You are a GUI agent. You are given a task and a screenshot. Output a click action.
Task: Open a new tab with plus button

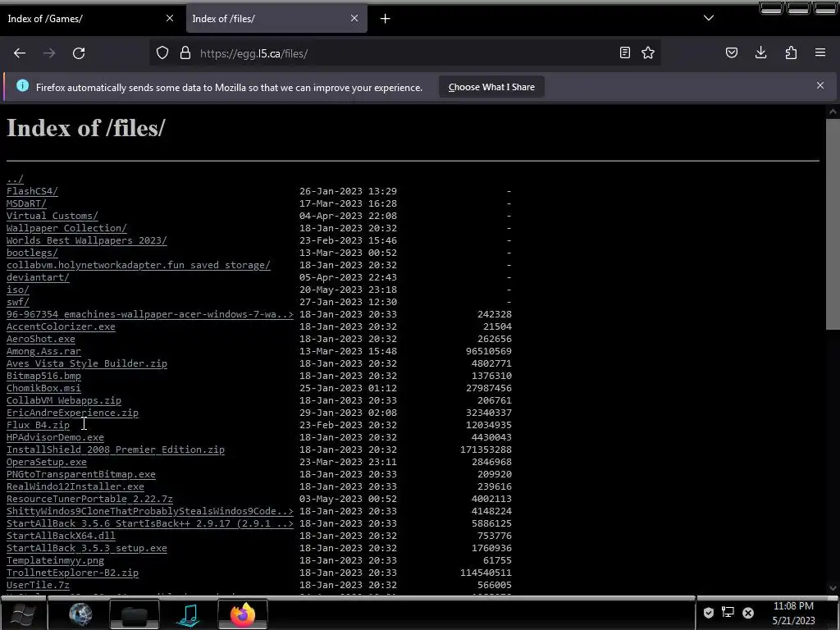tap(386, 19)
